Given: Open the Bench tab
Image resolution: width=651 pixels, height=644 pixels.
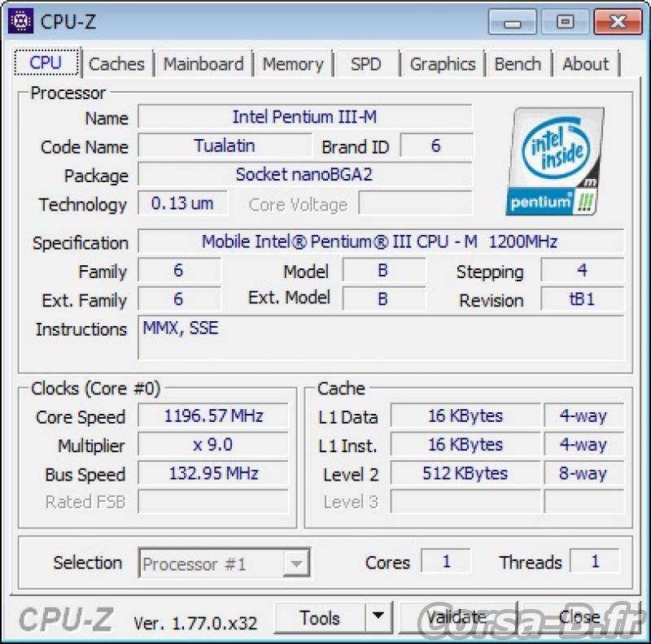Looking at the screenshot, I should tap(518, 64).
